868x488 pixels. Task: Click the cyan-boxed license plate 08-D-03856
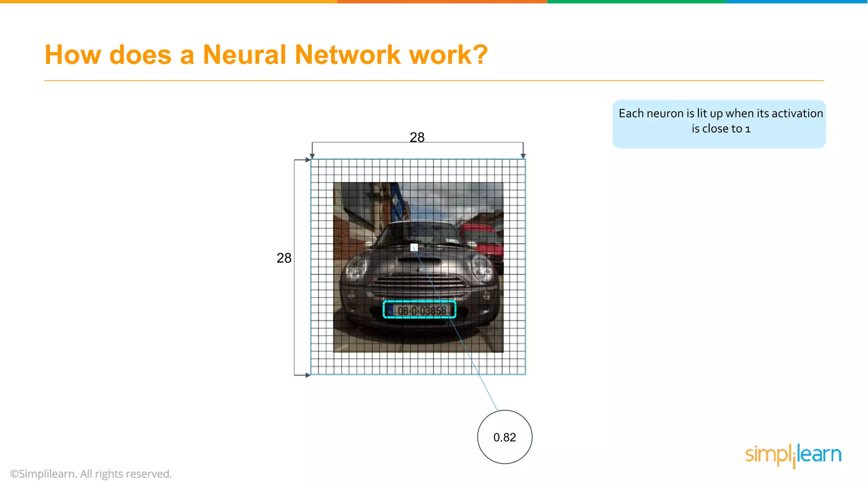[x=419, y=310]
